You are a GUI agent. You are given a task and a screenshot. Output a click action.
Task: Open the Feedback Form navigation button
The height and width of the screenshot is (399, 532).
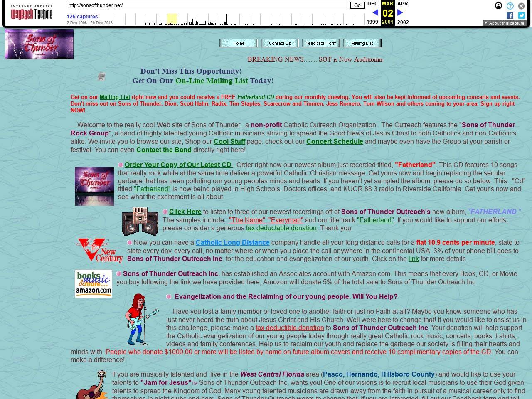click(x=321, y=43)
